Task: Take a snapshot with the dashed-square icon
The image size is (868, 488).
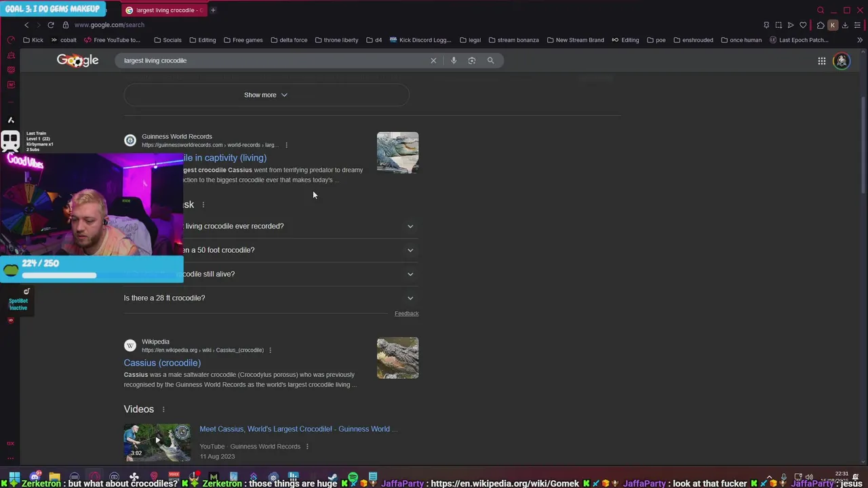Action: point(778,25)
